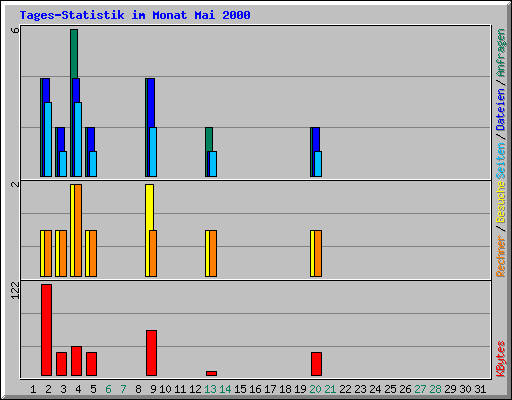The image size is (512, 400).
Task: Click the 'Seiten' legend label
Action: (x=500, y=161)
